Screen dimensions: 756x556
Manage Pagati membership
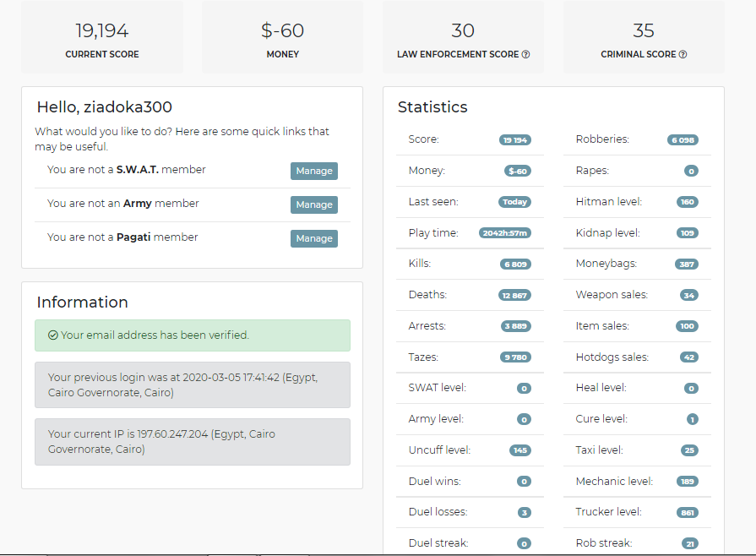[314, 238]
